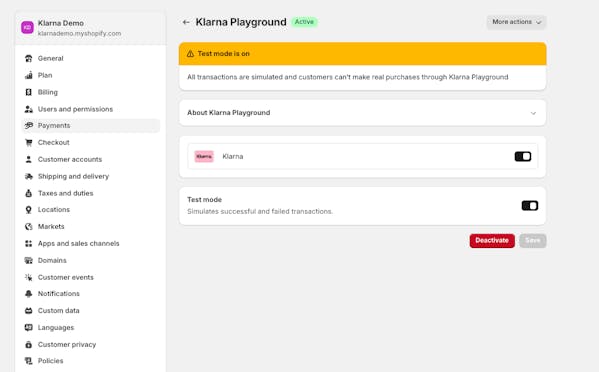Click the Markets globe icon

(x=29, y=226)
